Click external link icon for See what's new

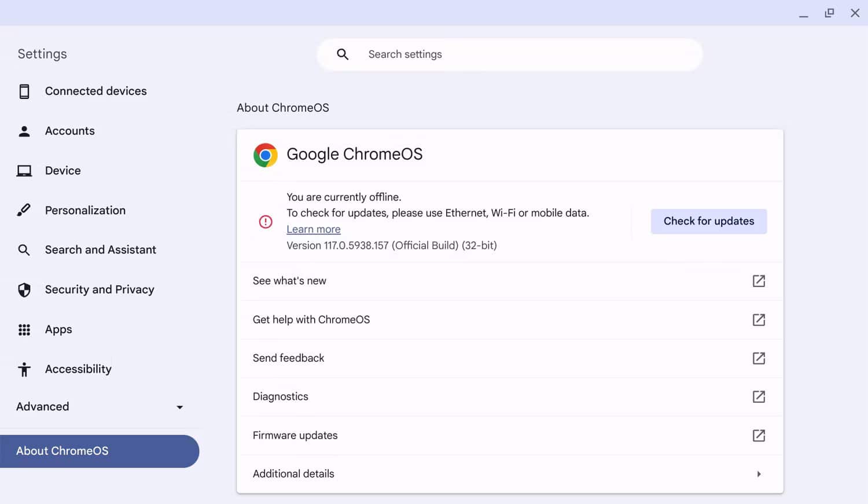pyautogui.click(x=759, y=281)
